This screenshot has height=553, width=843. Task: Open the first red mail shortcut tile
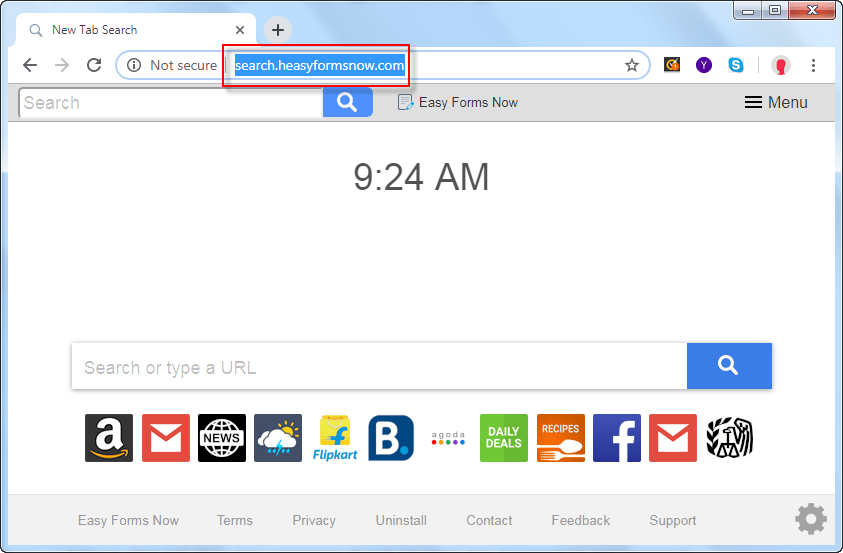166,437
